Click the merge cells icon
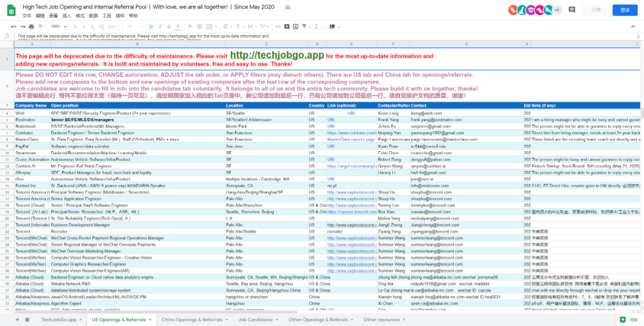The height and width of the screenshot is (326, 644). (209, 27)
